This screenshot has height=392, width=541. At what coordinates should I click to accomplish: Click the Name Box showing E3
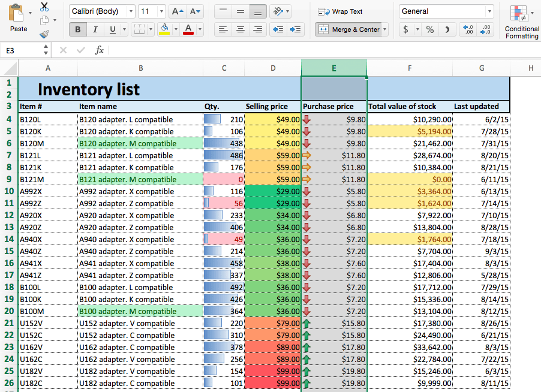(25, 51)
